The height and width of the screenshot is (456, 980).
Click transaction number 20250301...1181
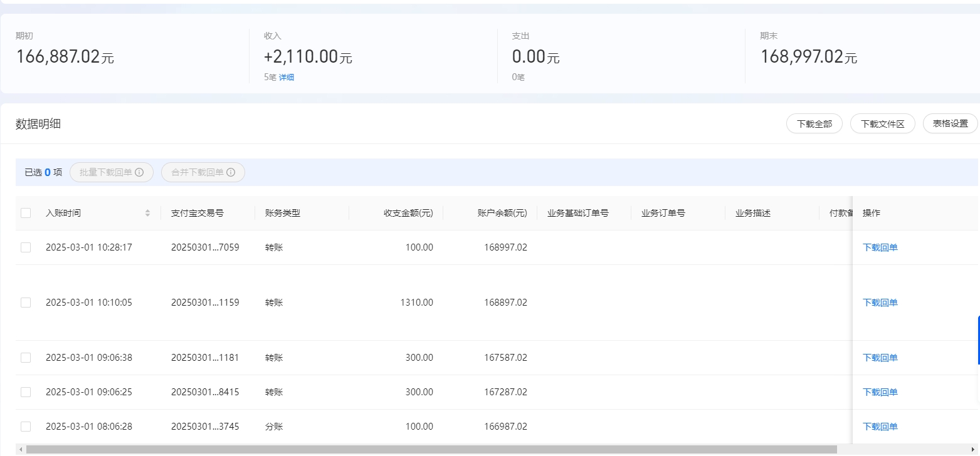205,358
